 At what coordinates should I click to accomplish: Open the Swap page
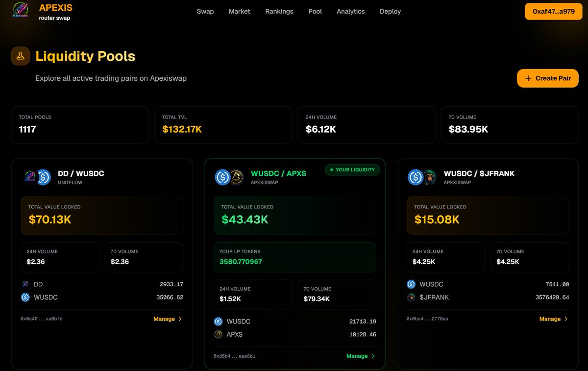click(x=205, y=11)
